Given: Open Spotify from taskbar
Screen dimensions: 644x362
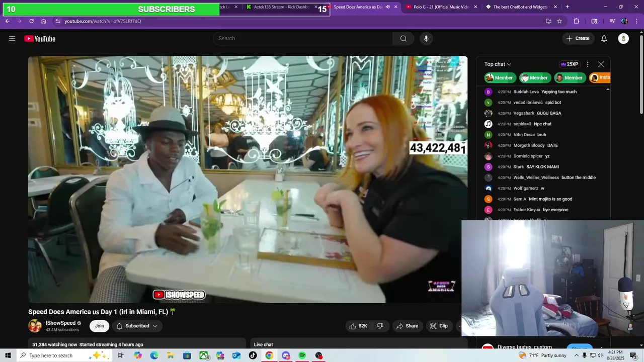Looking at the screenshot, I should (x=302, y=355).
